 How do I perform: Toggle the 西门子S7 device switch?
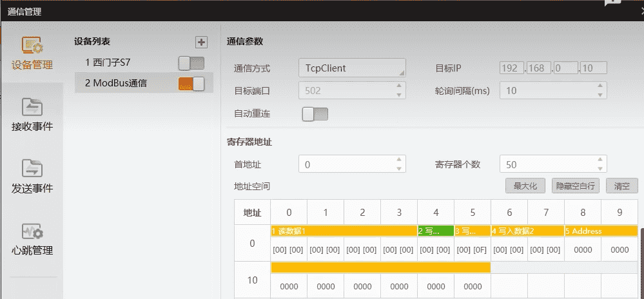click(191, 63)
